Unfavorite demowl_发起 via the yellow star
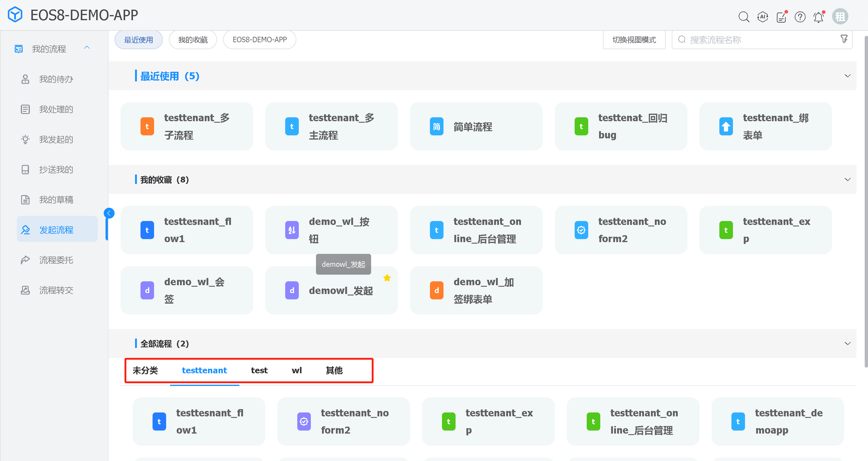 pyautogui.click(x=387, y=278)
